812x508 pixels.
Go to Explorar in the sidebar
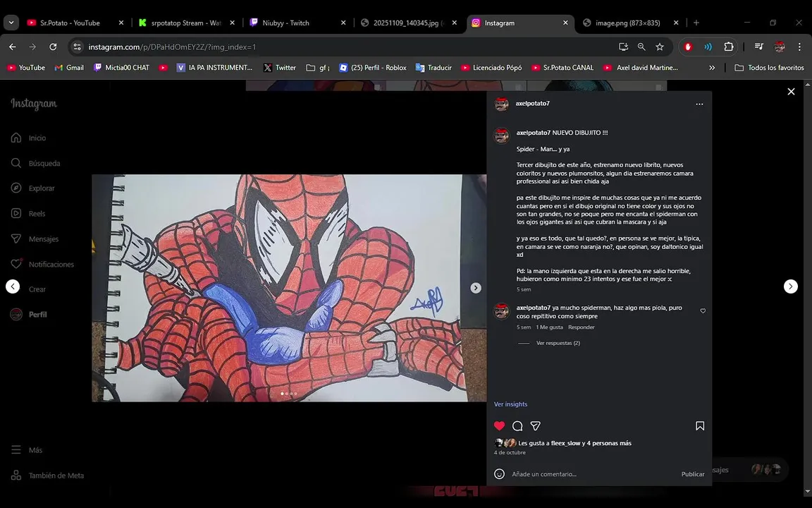(x=32, y=188)
